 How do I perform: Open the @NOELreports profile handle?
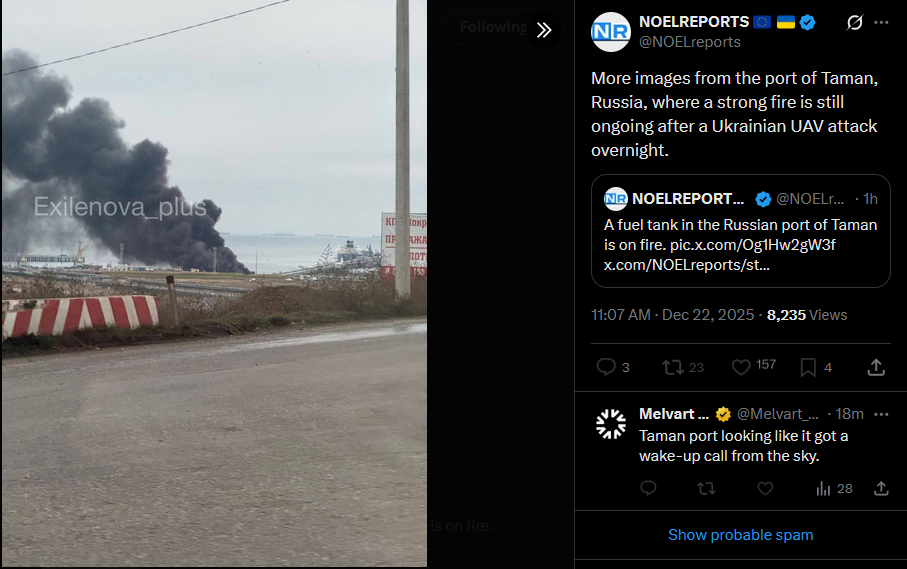click(x=690, y=42)
